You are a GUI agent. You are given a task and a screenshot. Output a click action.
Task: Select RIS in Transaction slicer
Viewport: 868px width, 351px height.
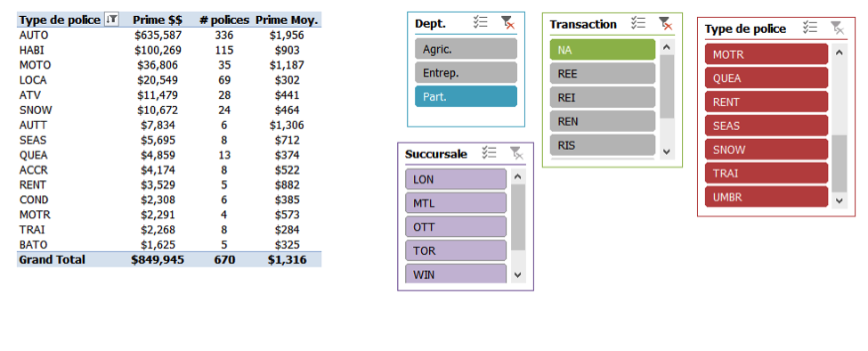pyautogui.click(x=603, y=145)
